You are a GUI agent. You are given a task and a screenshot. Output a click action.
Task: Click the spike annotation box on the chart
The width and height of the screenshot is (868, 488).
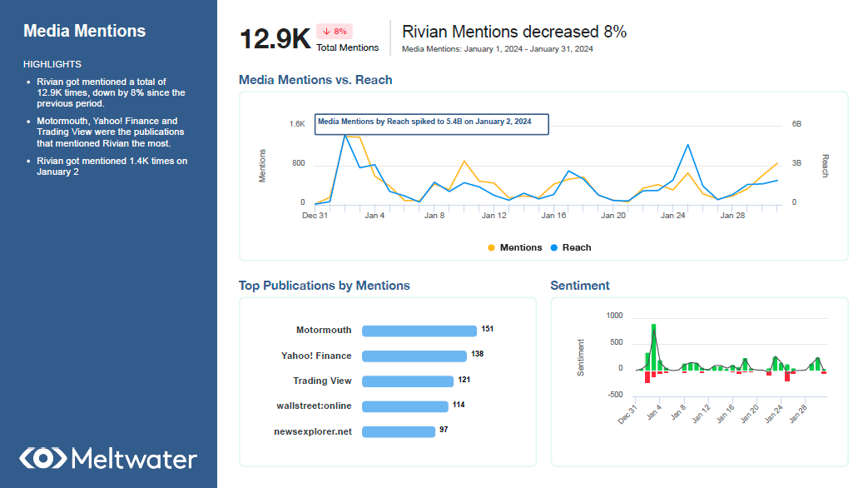click(432, 124)
